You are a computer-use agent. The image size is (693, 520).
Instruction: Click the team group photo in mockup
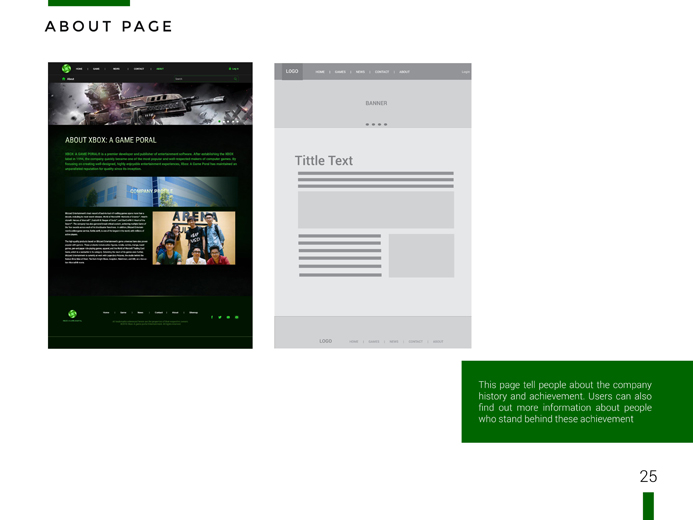point(194,238)
